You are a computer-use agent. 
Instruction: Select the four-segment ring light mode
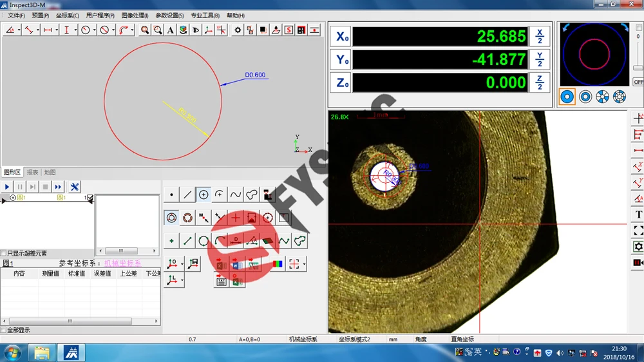[602, 97]
